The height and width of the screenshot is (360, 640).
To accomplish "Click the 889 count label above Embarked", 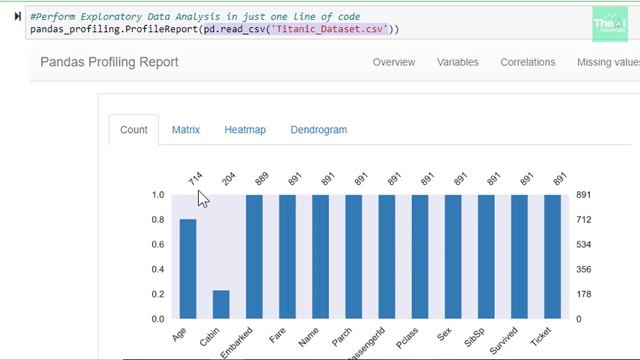I will click(x=262, y=178).
